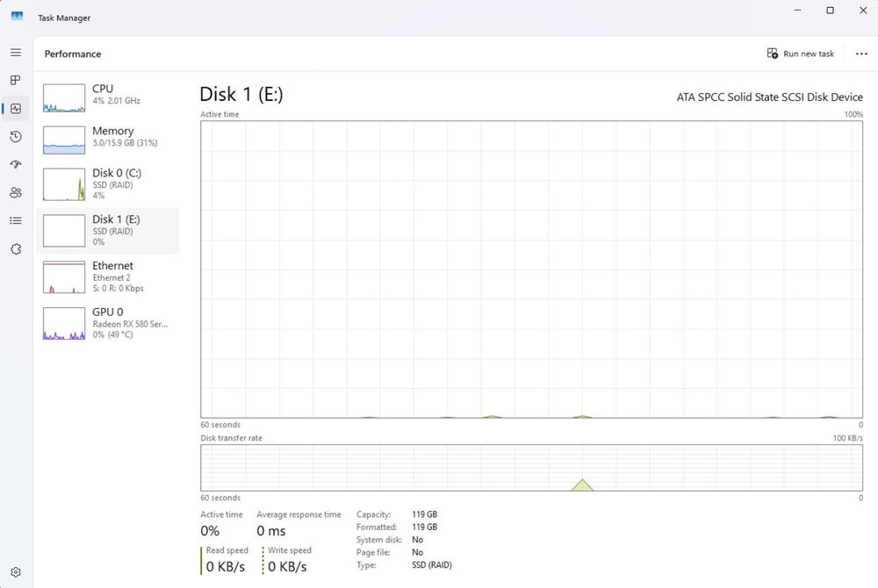
Task: Open the hamburger navigation menu
Action: point(16,53)
